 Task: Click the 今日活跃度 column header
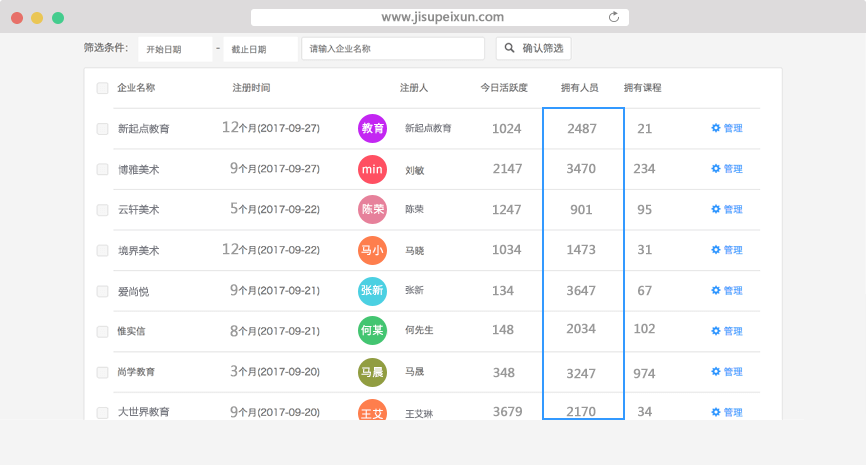504,88
